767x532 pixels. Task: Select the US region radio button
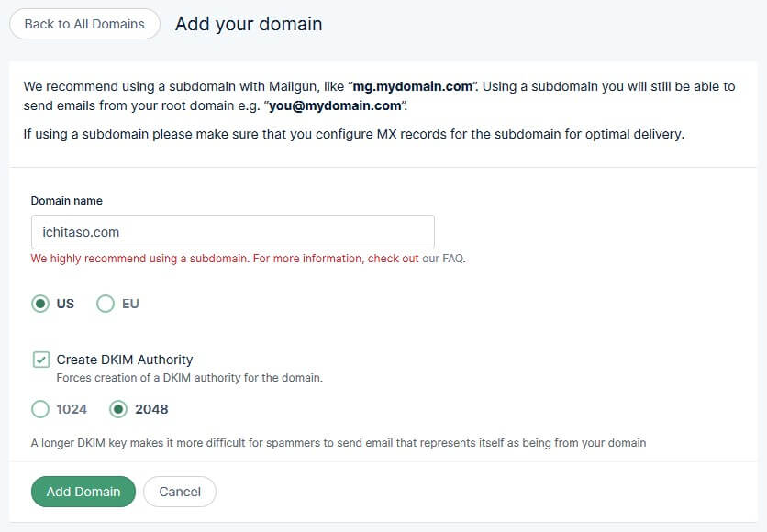pos(40,304)
